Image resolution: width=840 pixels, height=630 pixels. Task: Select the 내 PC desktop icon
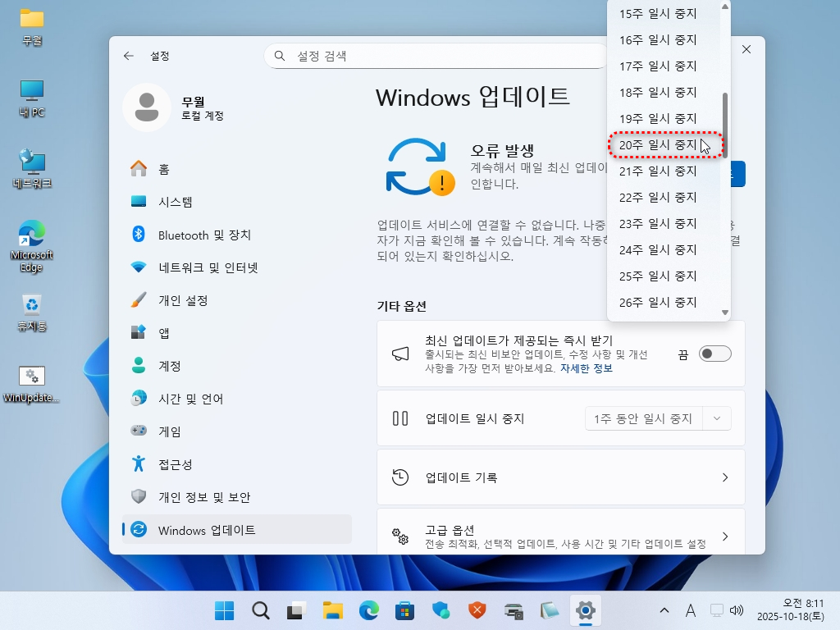32,98
